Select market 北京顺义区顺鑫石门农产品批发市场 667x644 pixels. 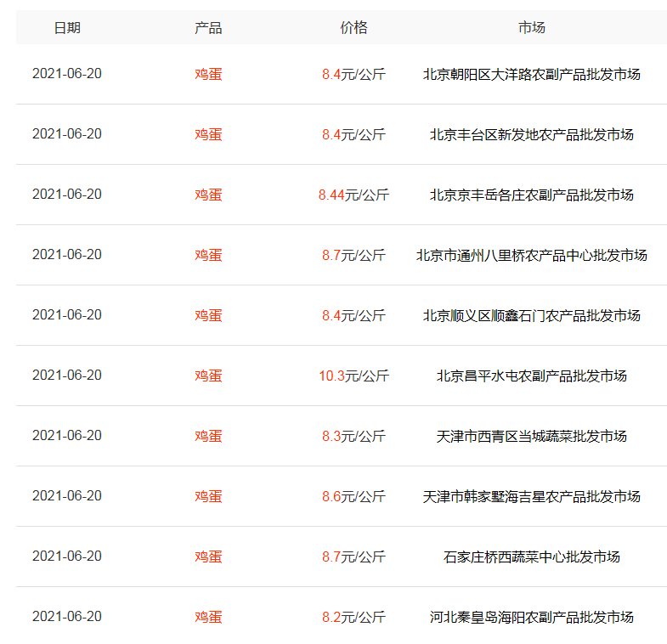pyautogui.click(x=531, y=315)
